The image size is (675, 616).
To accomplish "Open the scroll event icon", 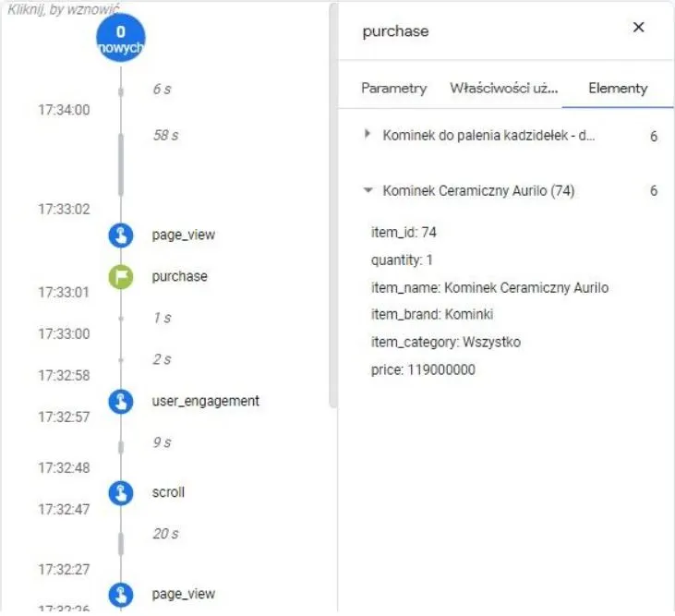I will 121,492.
